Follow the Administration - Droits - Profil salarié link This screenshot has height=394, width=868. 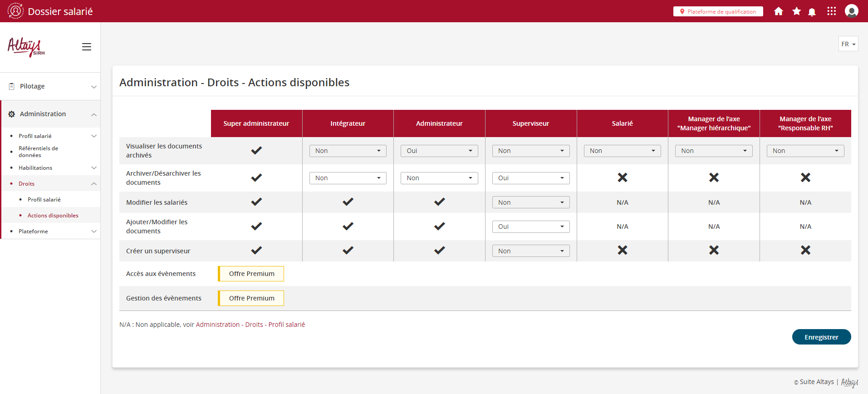tap(250, 325)
